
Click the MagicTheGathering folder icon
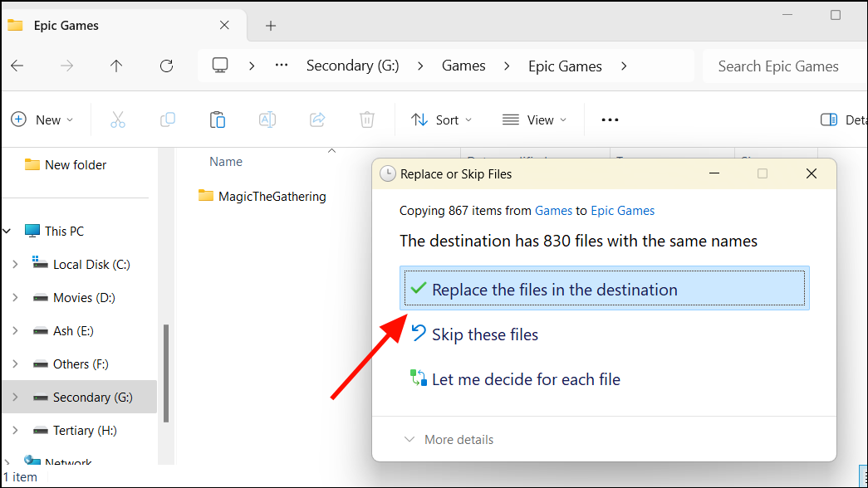(x=206, y=196)
